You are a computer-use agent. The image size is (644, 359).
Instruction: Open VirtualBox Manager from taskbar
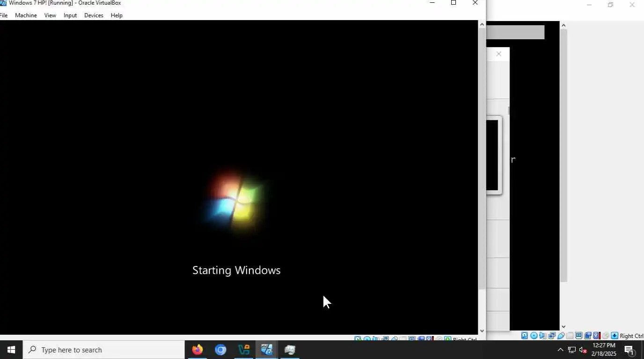click(x=290, y=350)
